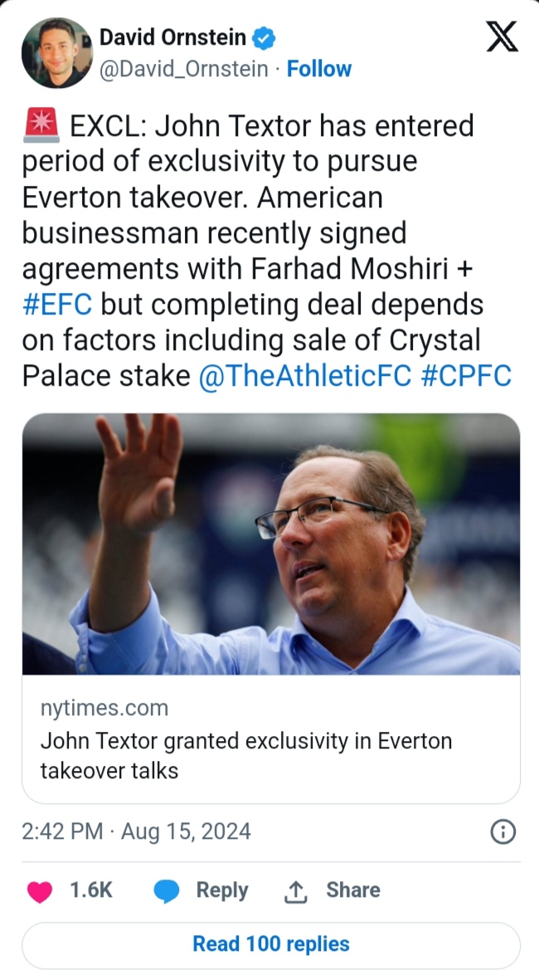Open the tweet info icon
539x980 pixels.
pos(503,831)
